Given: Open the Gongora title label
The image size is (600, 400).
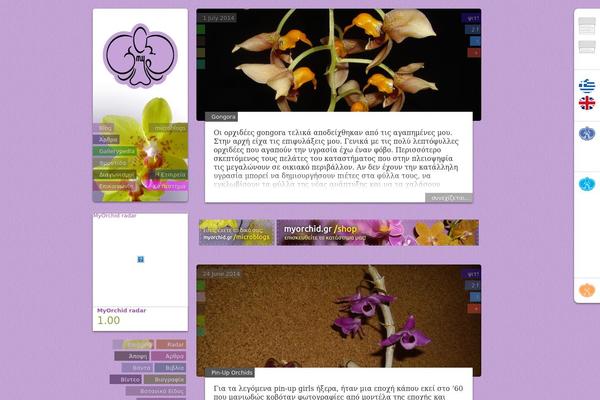Looking at the screenshot, I should pyautogui.click(x=222, y=117).
